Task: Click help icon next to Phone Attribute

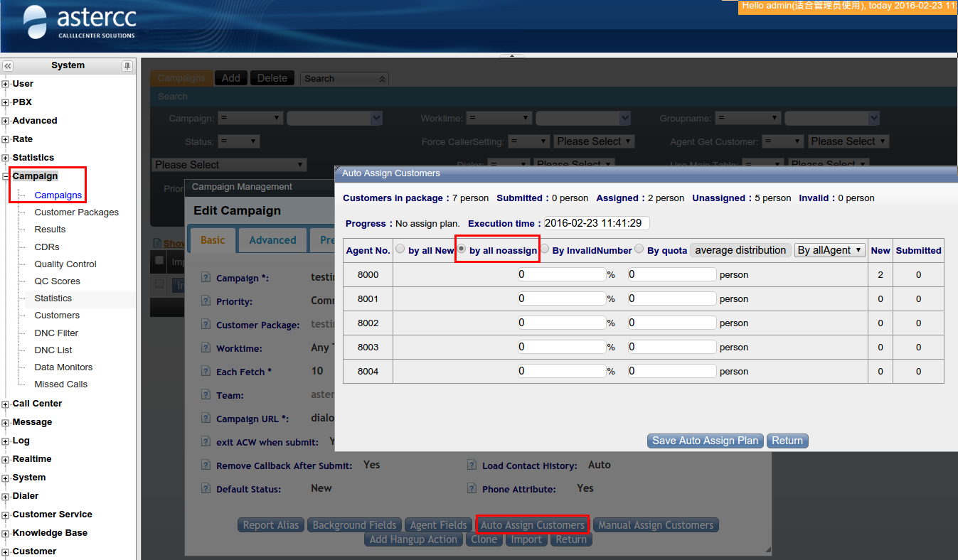Action: 472,489
